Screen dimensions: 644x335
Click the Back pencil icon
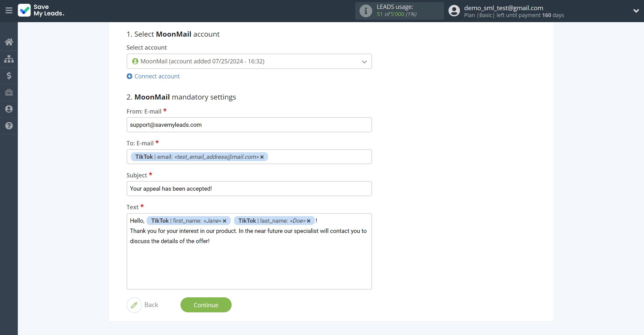(134, 305)
